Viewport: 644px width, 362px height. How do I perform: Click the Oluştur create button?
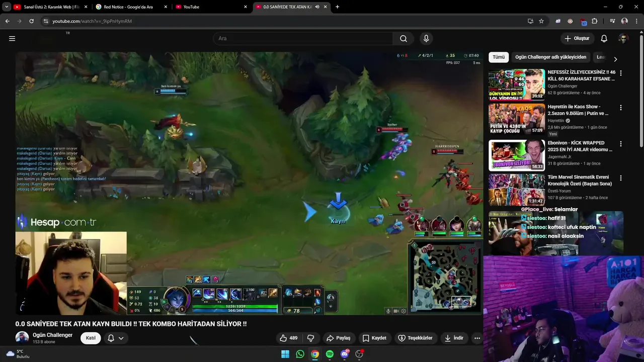click(577, 38)
